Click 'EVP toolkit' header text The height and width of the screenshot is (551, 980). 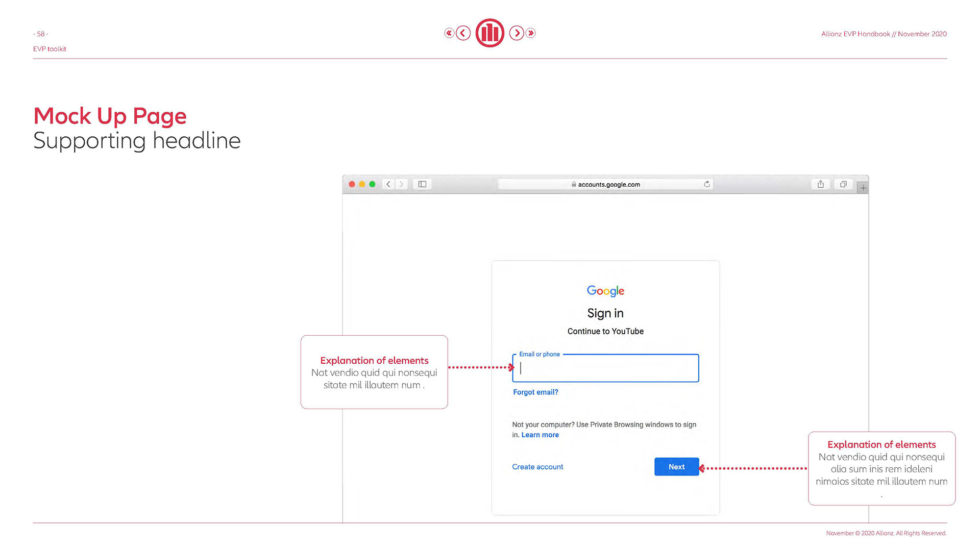click(50, 49)
